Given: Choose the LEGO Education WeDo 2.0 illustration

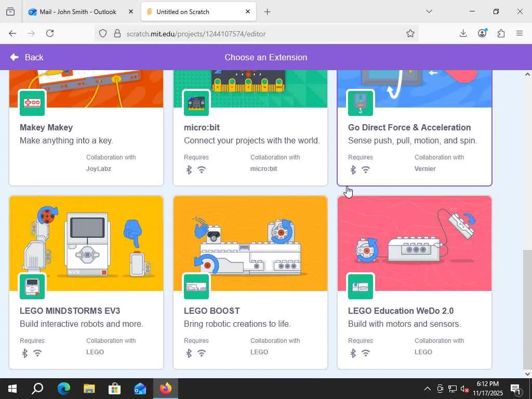Looking at the screenshot, I should 415,243.
